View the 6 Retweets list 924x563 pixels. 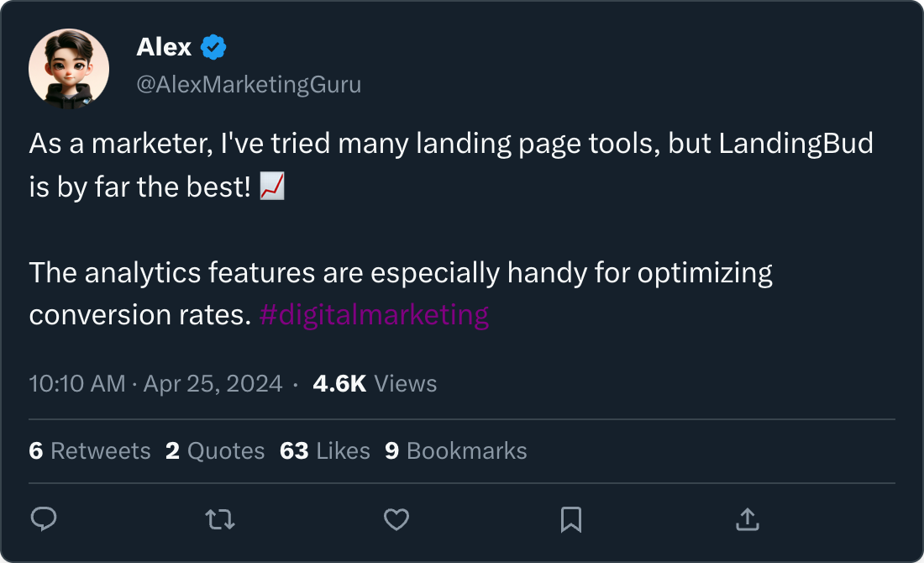pyautogui.click(x=90, y=451)
